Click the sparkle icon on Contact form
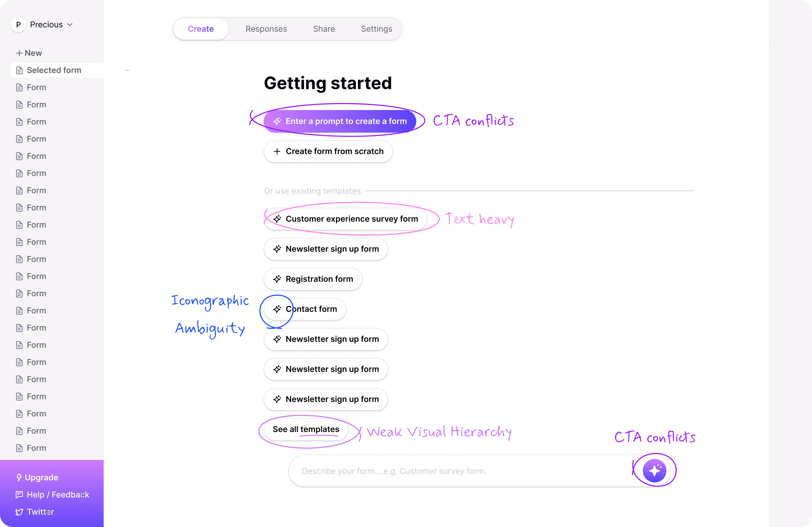The height and width of the screenshot is (527, 812). tap(277, 309)
